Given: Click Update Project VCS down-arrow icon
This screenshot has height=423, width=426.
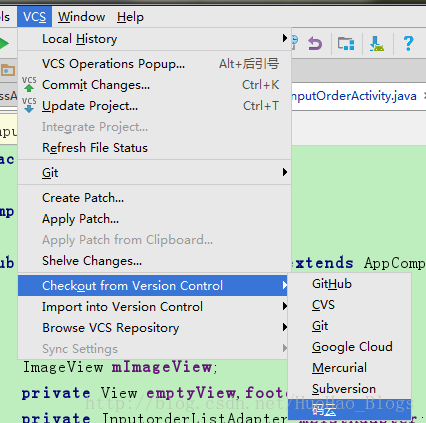Looking at the screenshot, I should tap(29, 105).
